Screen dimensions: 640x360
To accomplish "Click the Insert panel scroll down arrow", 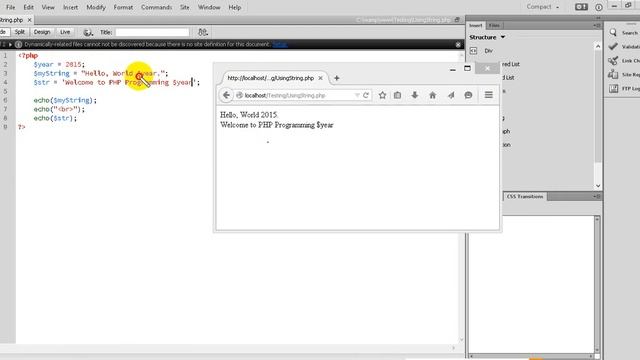I will click(598, 186).
